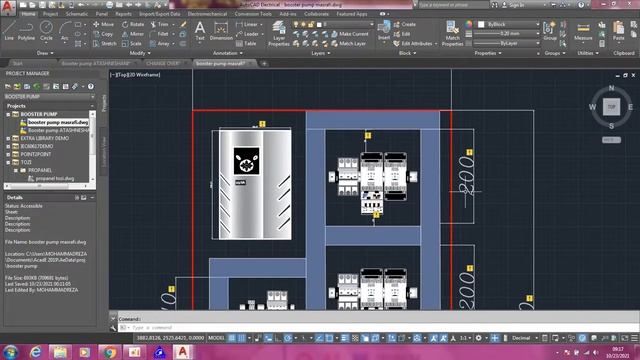Click the block Edit button
Screen dimensions: 640x360
point(402,34)
